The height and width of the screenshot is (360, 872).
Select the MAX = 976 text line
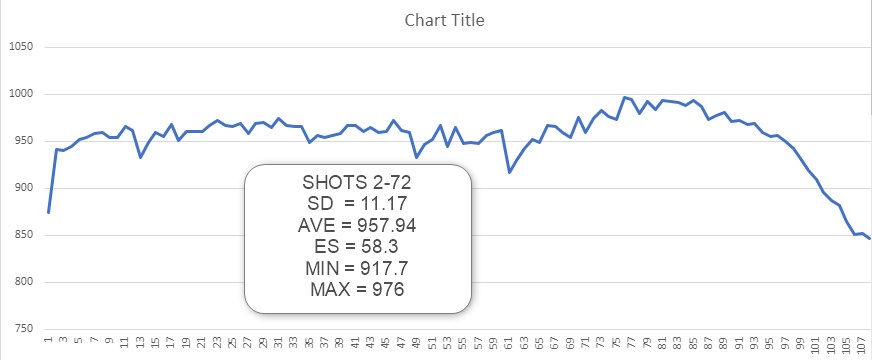tap(358, 290)
